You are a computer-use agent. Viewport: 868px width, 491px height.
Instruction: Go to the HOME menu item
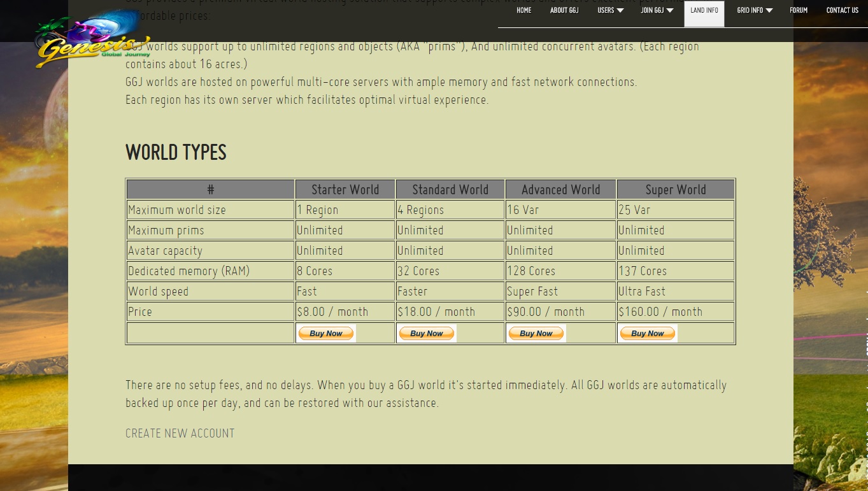[524, 10]
